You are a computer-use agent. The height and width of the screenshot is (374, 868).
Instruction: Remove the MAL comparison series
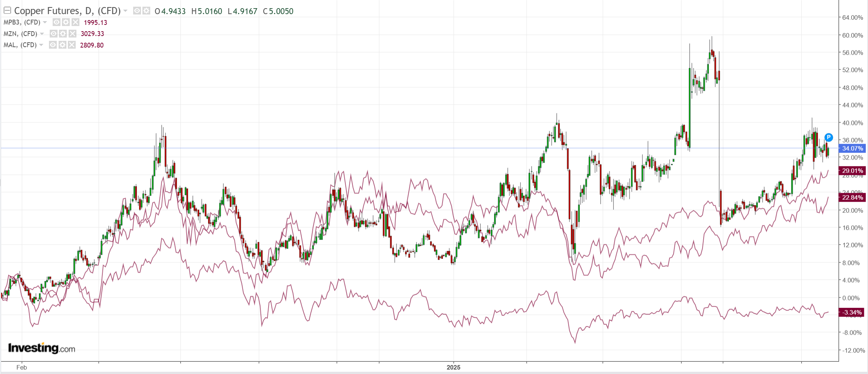coord(72,45)
